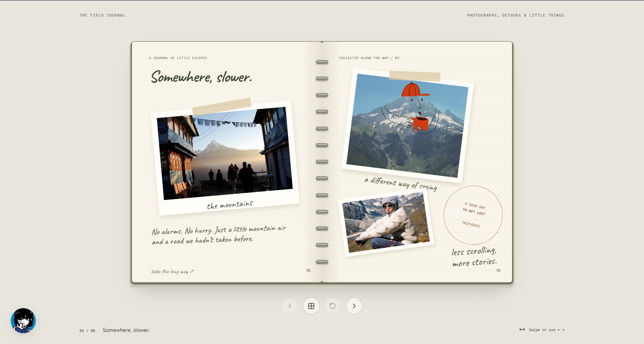The width and height of the screenshot is (644, 344).
Task: Click the 'A GOOD DAY TO GET LOST' stamp
Action: tap(473, 215)
